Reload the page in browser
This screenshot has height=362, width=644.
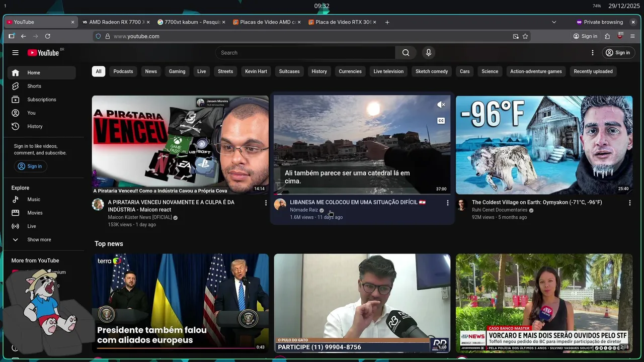click(x=47, y=36)
